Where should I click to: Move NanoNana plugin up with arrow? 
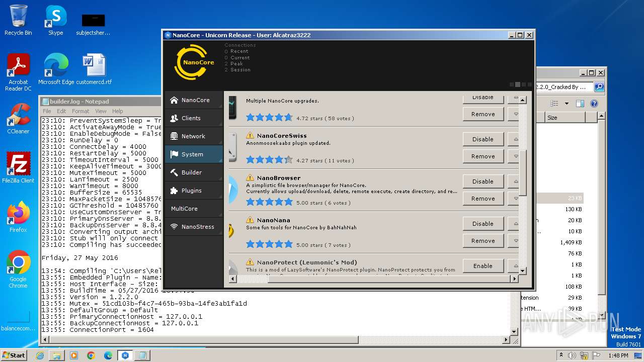tap(514, 224)
